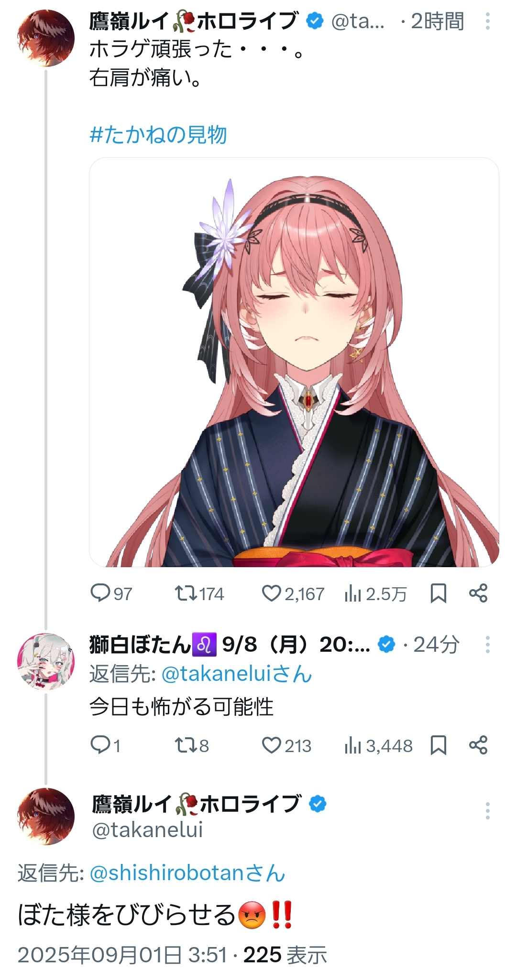516x980 pixels.
Task: Open more options on 獅白ぼたん's reply
Action: pos(487,645)
